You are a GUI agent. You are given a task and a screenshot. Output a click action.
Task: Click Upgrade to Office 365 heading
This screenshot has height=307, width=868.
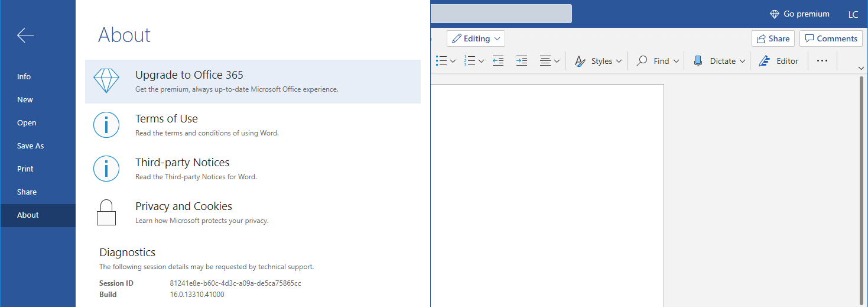click(189, 75)
